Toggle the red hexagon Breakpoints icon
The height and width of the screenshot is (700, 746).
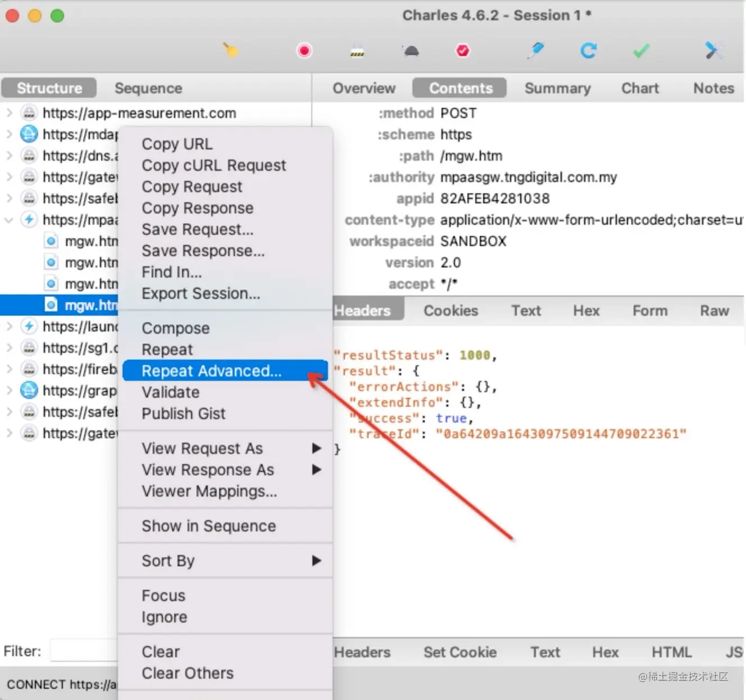[462, 51]
